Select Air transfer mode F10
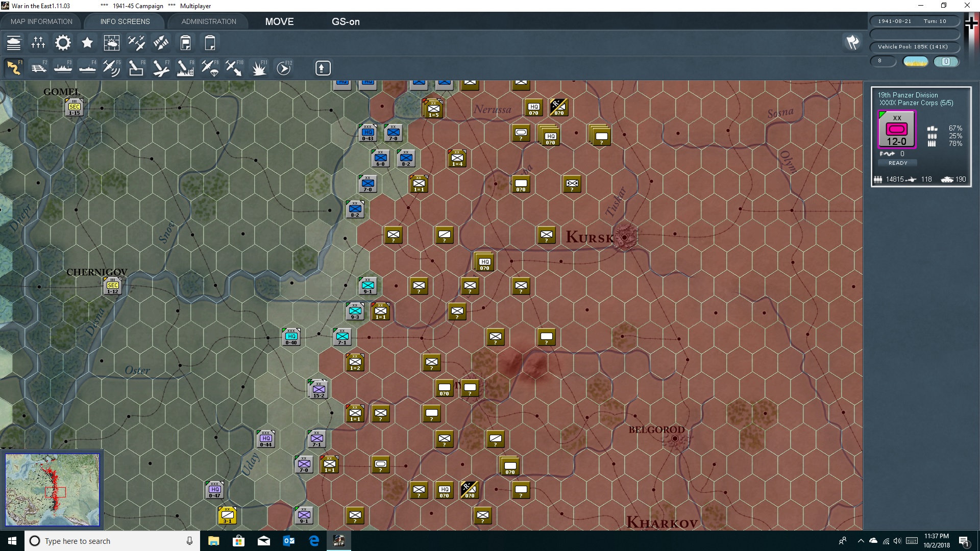Viewport: 980px width, 551px height. (x=234, y=68)
